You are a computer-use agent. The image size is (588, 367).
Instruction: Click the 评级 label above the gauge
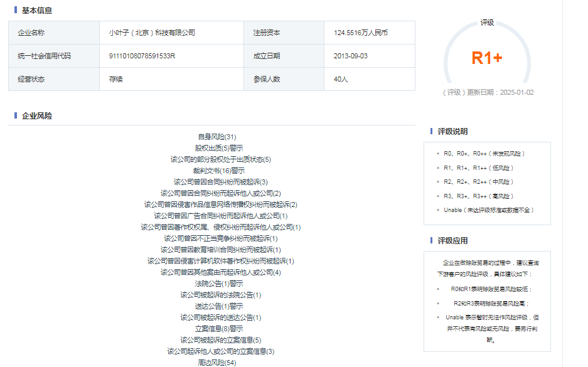487,23
